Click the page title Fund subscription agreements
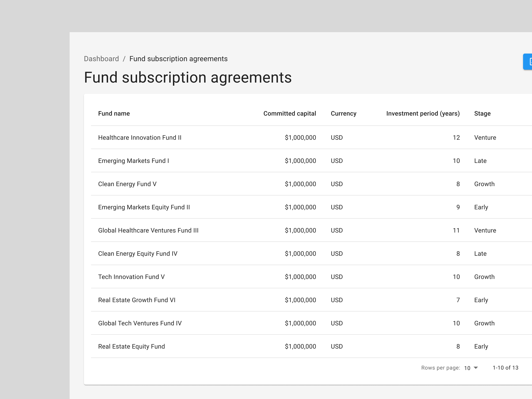Screen dimensions: 532x399 pyautogui.click(x=188, y=77)
